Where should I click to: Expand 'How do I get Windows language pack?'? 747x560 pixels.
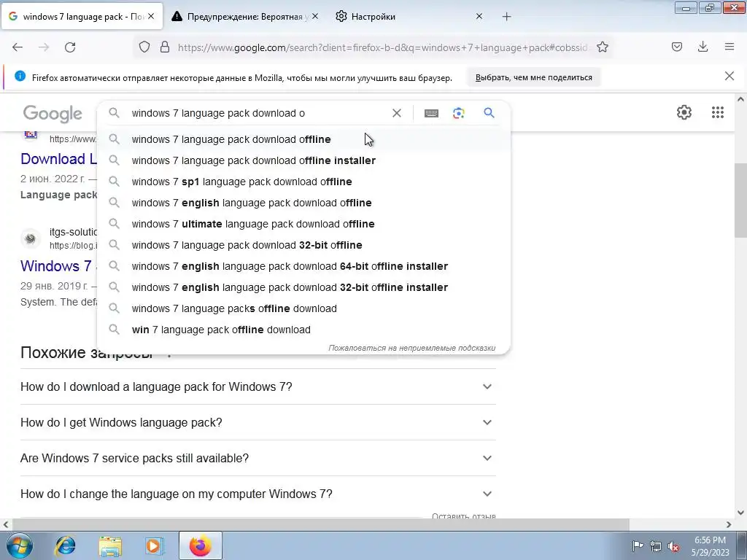258,422
